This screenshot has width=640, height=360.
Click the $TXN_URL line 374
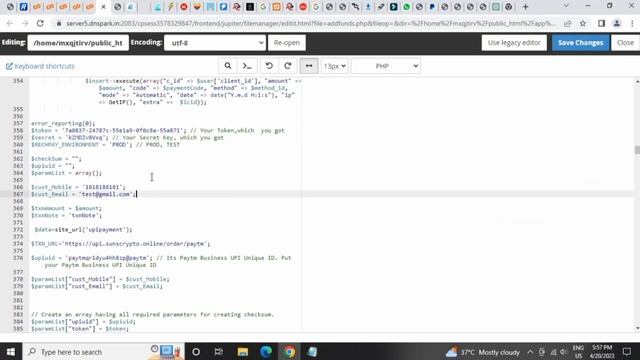point(120,244)
